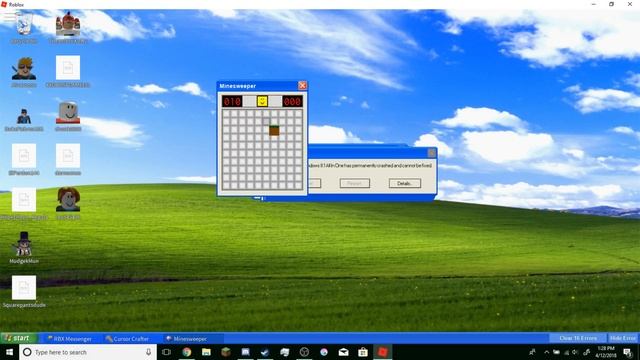
Task: Open the blue ninja avatar desktop icon
Action: tap(24, 119)
